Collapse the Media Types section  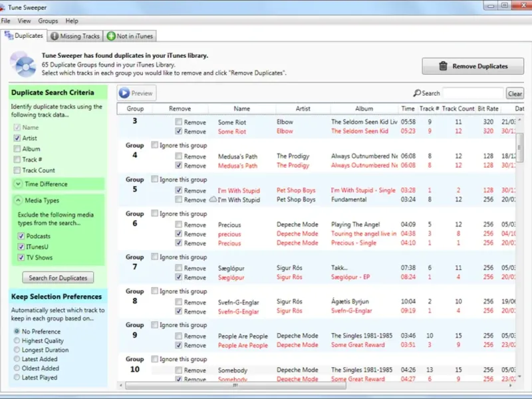17,200
